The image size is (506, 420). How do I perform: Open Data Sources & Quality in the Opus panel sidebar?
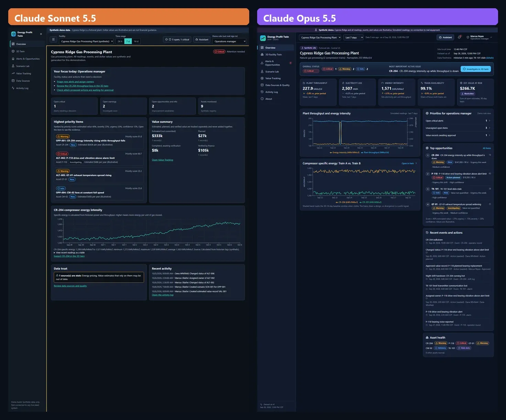tap(276, 85)
